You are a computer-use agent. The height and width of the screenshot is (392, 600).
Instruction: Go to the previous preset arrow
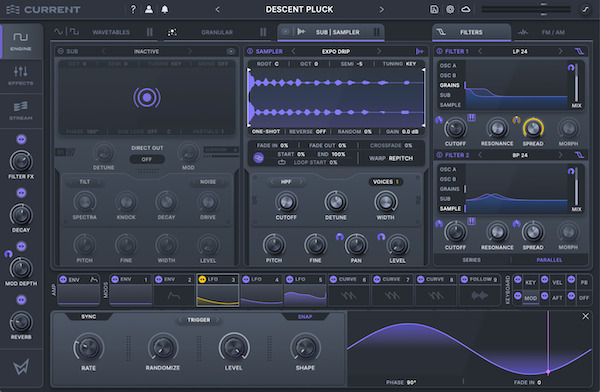(217, 9)
